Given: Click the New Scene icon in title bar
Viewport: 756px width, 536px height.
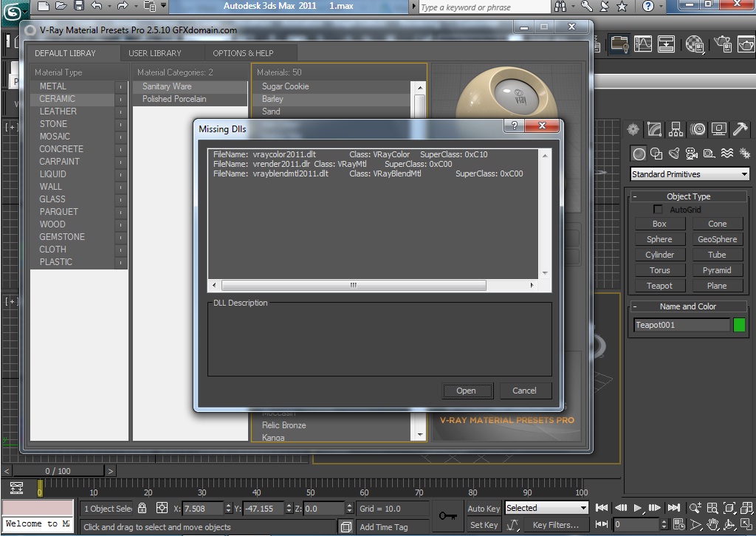Looking at the screenshot, I should 44,6.
